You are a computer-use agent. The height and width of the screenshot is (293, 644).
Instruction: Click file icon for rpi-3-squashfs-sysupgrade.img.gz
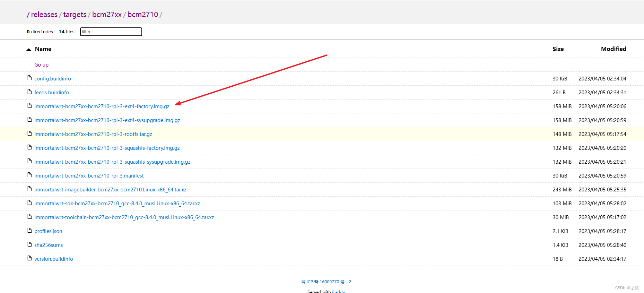[29, 161]
